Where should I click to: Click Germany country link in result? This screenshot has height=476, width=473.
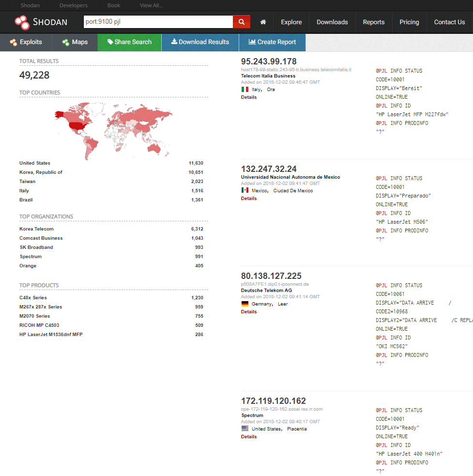click(262, 304)
